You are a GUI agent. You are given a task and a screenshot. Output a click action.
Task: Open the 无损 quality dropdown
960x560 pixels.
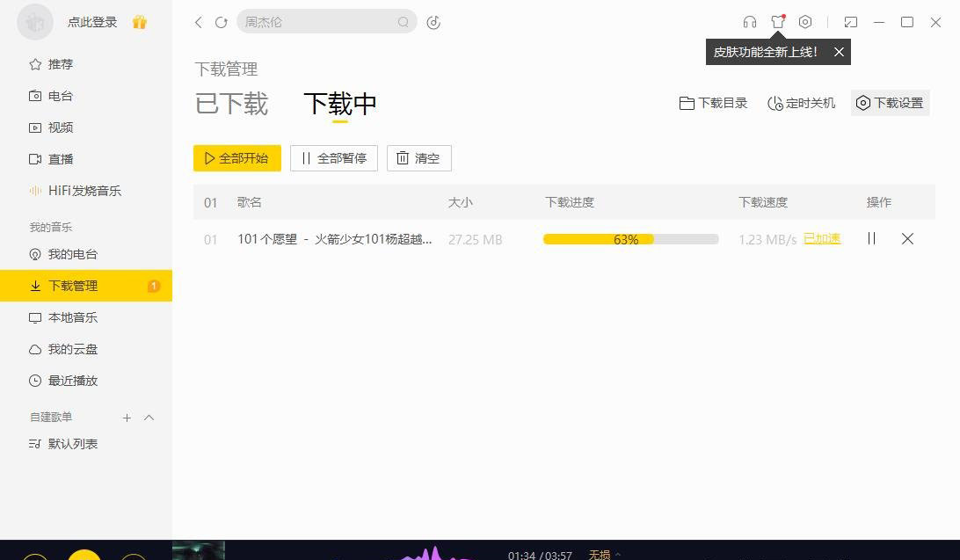coord(604,554)
